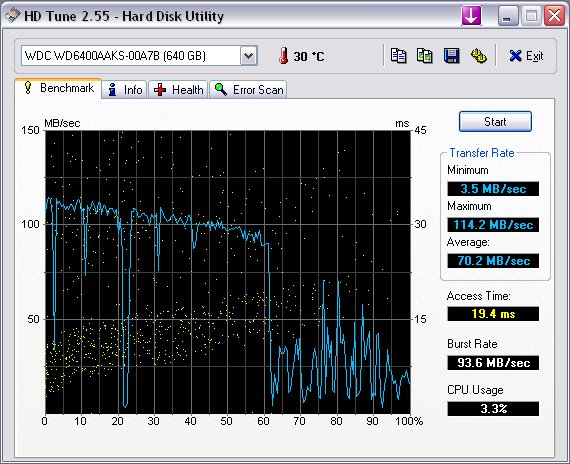Screen dimensions: 570x464
Task: Open the Error Scan tab
Action: pos(248,89)
